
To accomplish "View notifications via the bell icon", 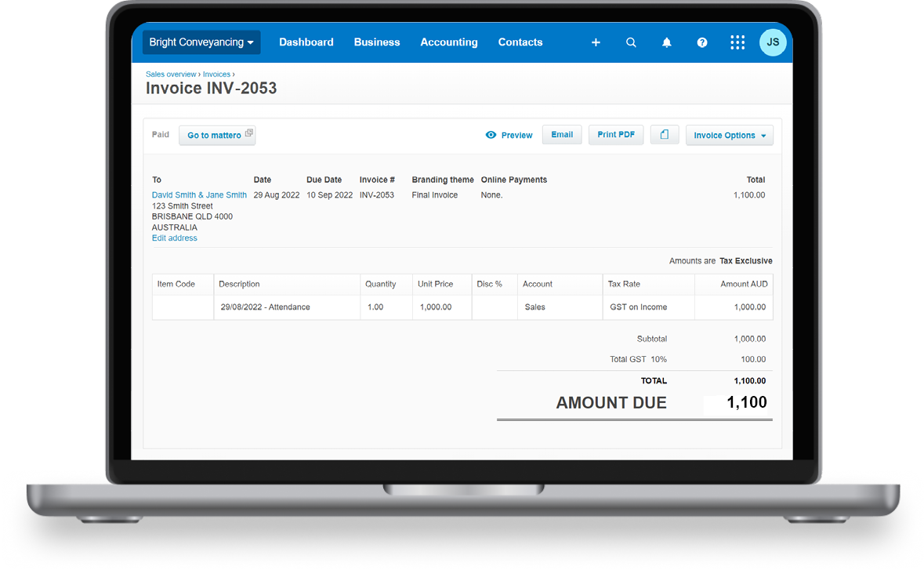I will 666,42.
